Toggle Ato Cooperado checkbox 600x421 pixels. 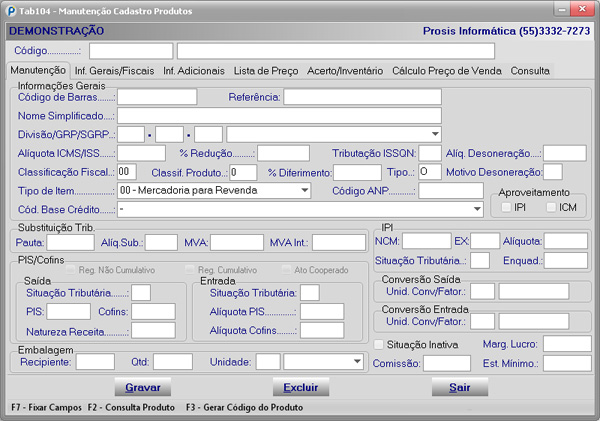tap(286, 270)
